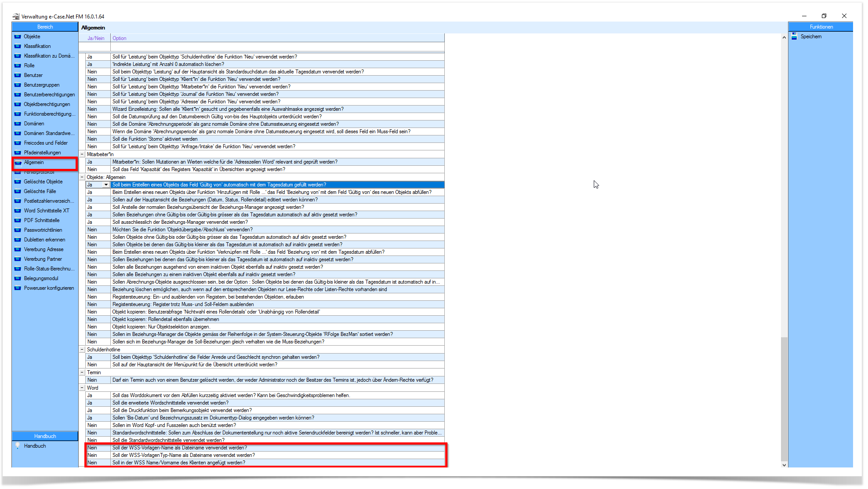
Task: Click the Belegungsmodul icon
Action: (18, 278)
